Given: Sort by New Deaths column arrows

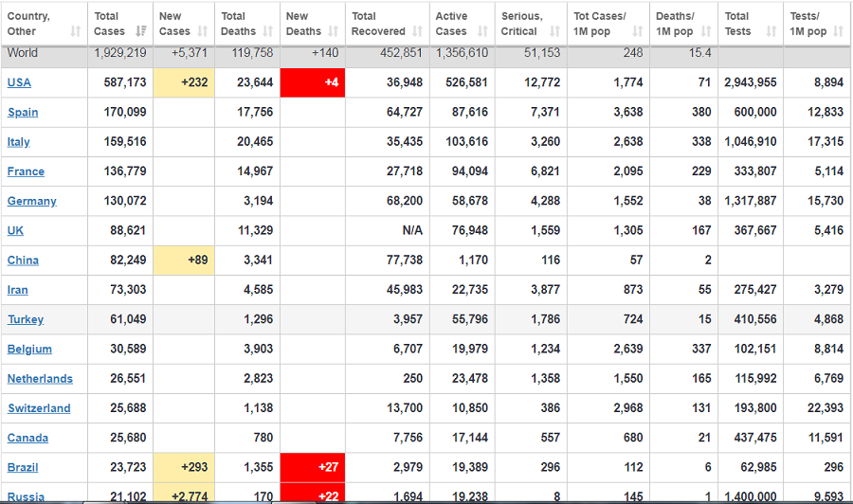Looking at the screenshot, I should [333, 31].
